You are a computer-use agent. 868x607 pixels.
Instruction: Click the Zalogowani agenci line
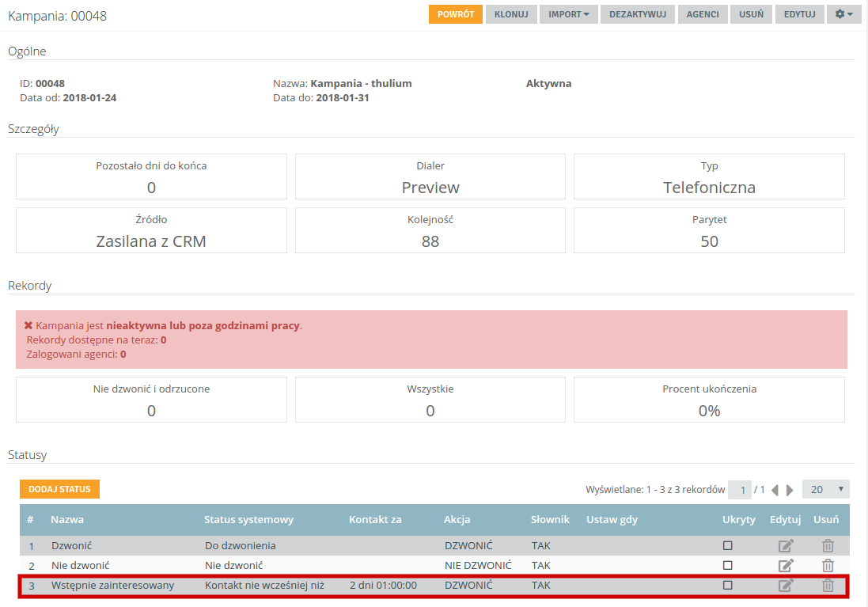[x=77, y=355]
